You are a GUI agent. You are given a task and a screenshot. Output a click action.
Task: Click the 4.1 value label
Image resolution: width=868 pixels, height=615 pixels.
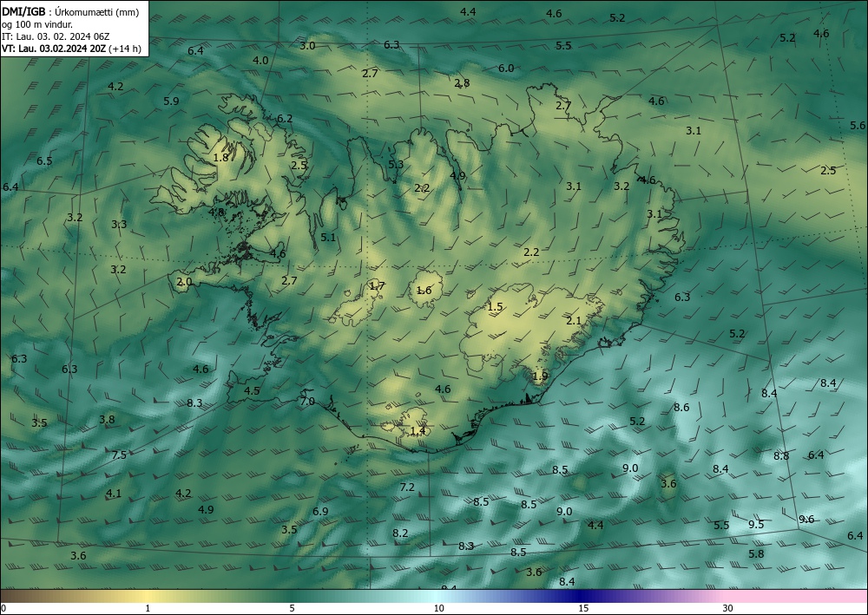[114, 494]
